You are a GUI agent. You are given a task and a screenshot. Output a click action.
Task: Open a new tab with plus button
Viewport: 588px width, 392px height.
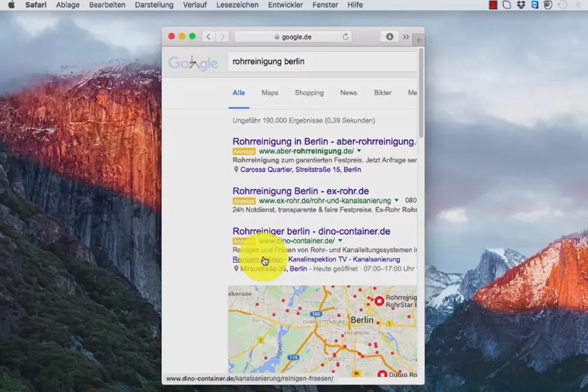(x=419, y=40)
